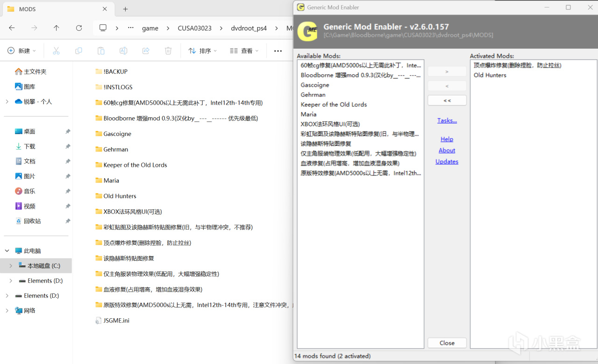The height and width of the screenshot is (364, 598).
Task: Expand 本地磁盘 (C:) tree node
Action: point(11,266)
